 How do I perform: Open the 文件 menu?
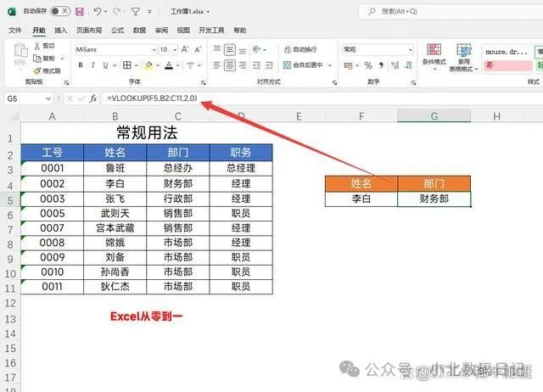(15, 31)
